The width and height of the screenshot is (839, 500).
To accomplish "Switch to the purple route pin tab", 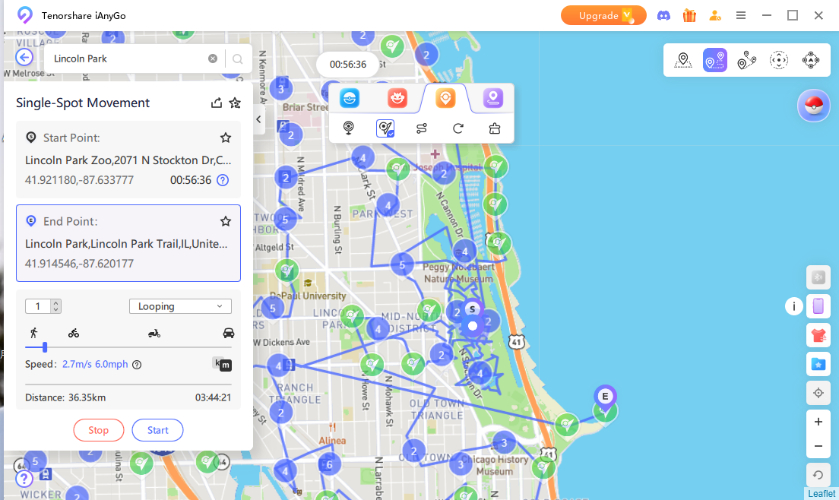I will (493, 99).
